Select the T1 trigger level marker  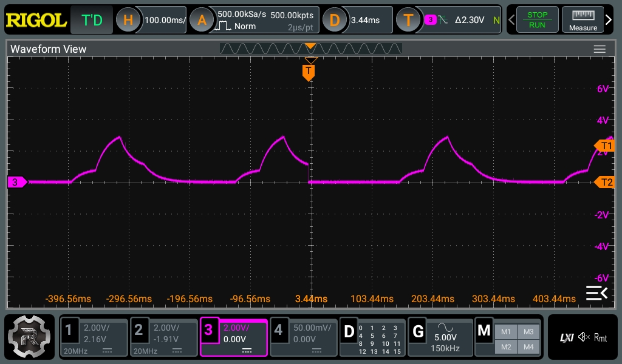[x=605, y=146]
